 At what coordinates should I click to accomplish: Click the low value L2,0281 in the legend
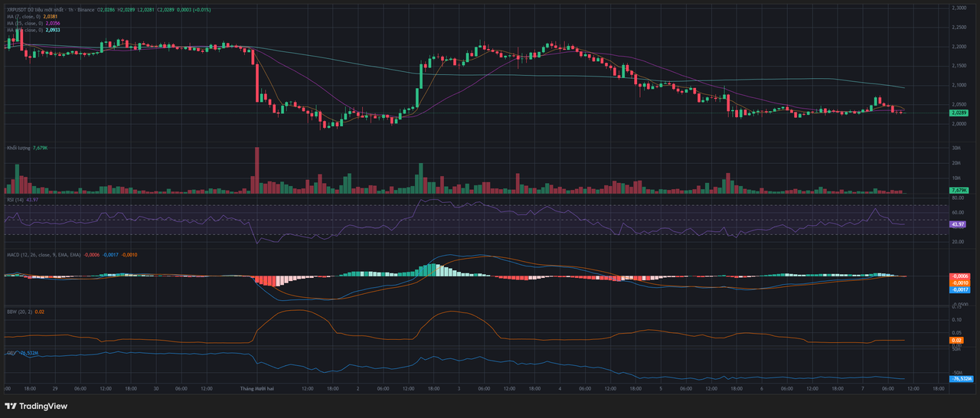(145, 10)
